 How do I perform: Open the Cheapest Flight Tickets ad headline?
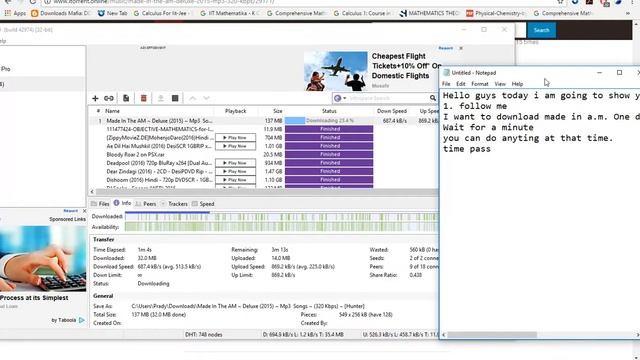pos(406,66)
